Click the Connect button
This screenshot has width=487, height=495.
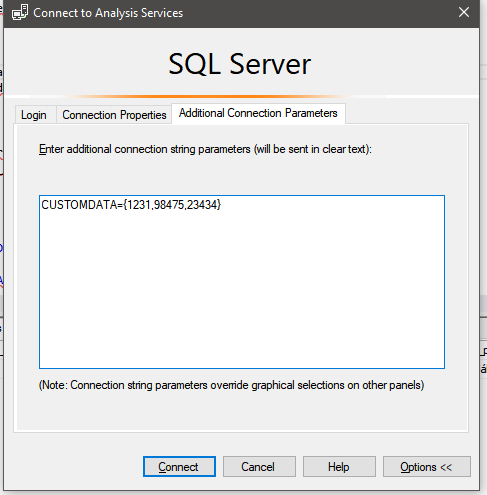(179, 466)
